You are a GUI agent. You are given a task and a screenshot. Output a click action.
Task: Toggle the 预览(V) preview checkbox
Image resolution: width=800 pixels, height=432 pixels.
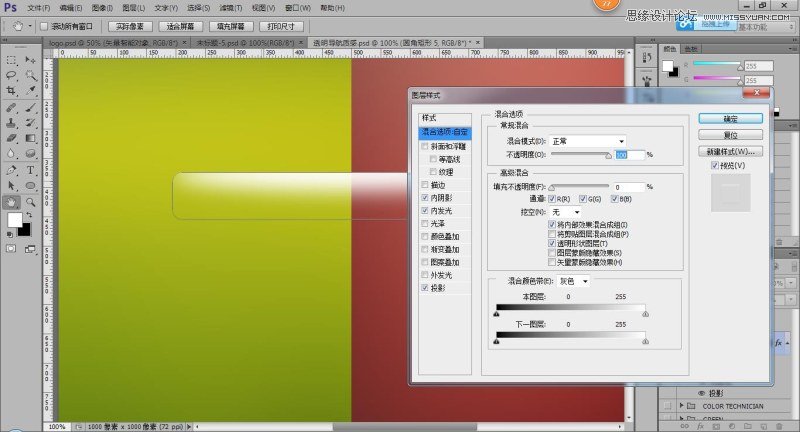pos(715,165)
